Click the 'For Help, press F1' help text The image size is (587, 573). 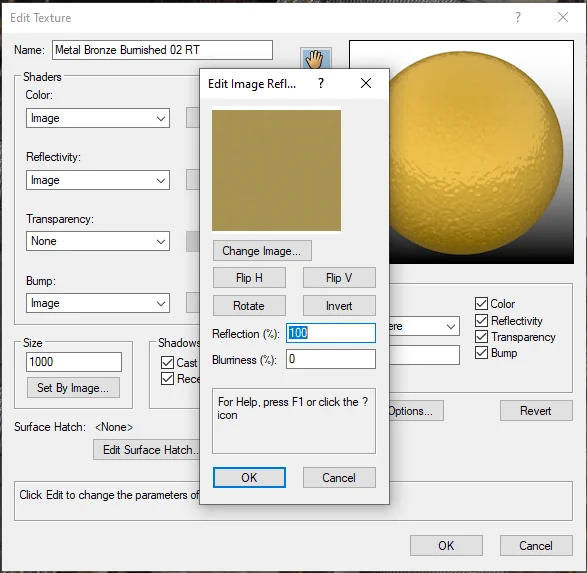293,408
